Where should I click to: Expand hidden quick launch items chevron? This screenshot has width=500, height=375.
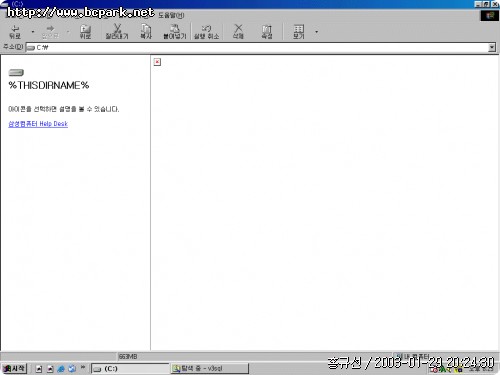pos(83,367)
